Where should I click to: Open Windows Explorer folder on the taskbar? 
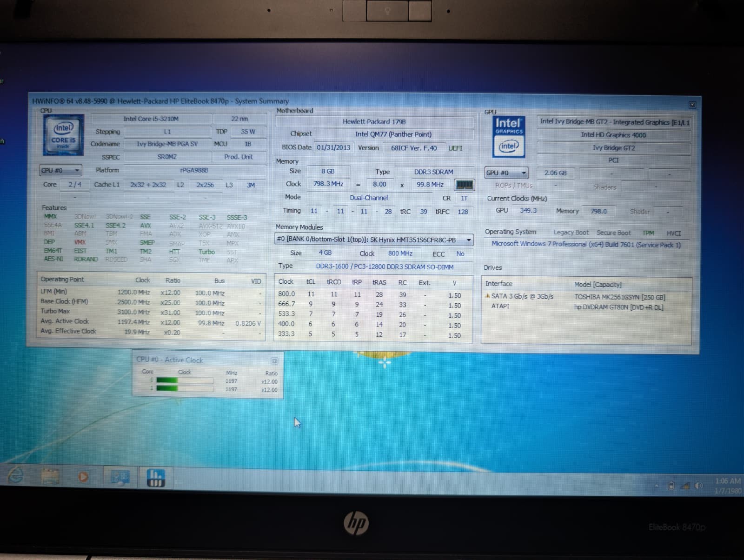pyautogui.click(x=50, y=476)
